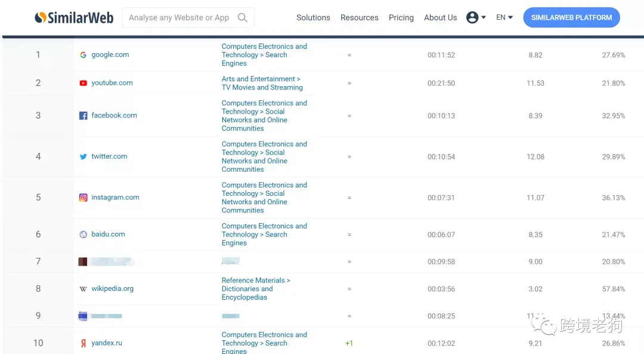Click the 00:03:56 visit duration value
The width and height of the screenshot is (644, 354).
[x=441, y=290]
